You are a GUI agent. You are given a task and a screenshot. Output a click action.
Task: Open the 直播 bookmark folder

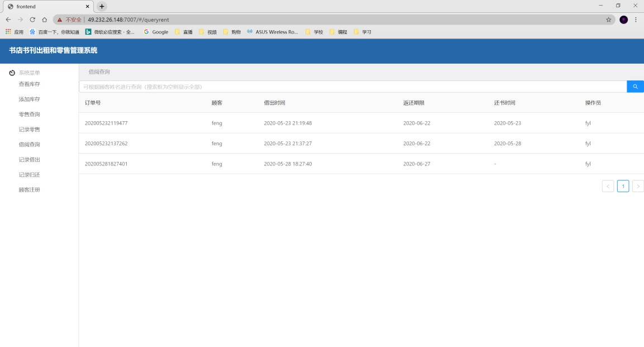[x=184, y=32]
